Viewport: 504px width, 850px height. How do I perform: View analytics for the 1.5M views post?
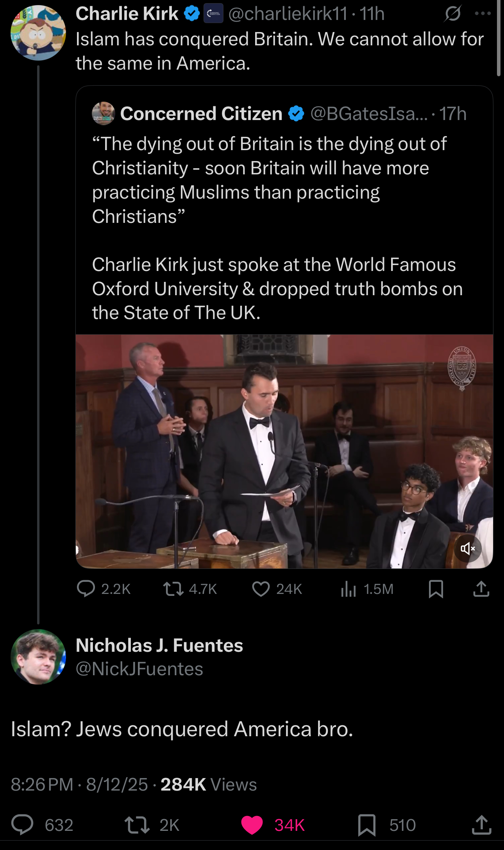(x=349, y=589)
